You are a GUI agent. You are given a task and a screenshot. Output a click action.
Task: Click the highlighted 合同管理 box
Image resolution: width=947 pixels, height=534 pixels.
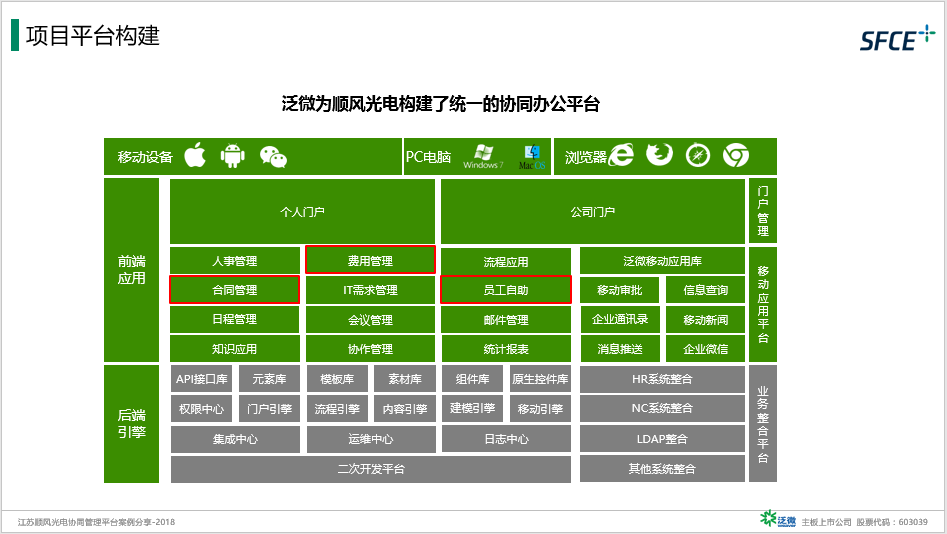click(x=234, y=289)
